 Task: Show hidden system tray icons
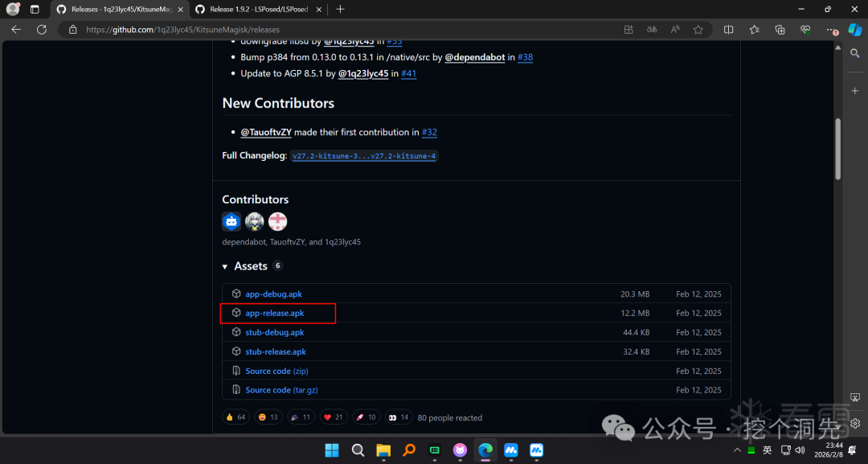tap(737, 450)
